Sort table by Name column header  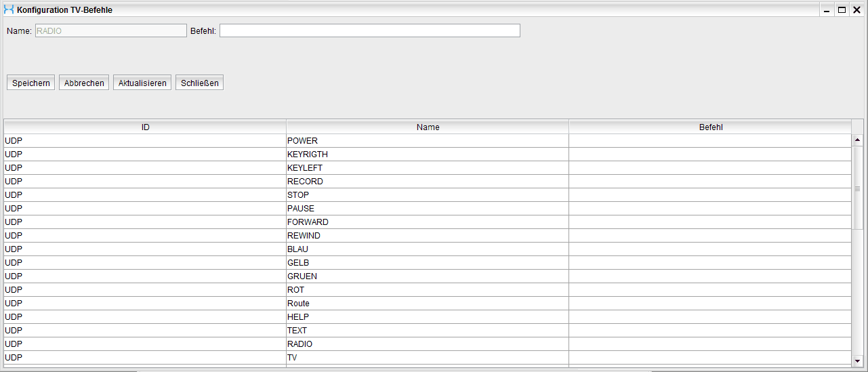point(428,127)
